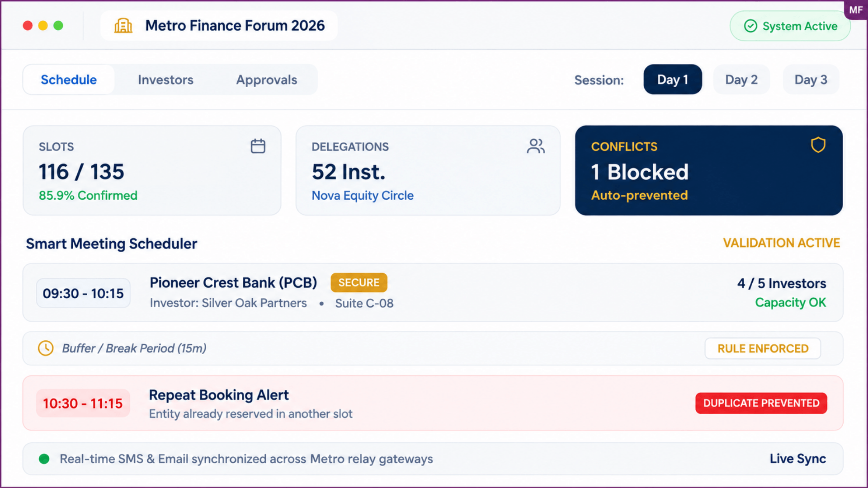Click Entity already reserved in another slot

[251, 414]
